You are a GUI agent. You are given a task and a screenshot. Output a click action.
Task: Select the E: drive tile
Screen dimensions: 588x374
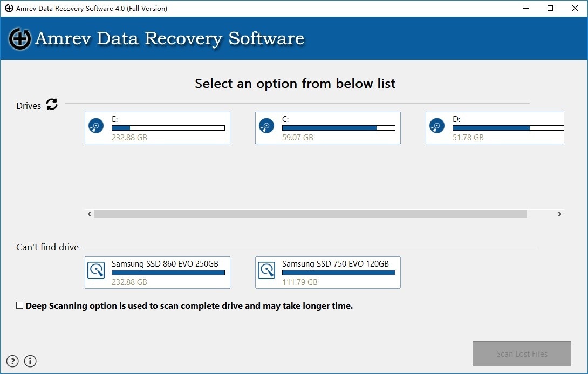coord(157,128)
